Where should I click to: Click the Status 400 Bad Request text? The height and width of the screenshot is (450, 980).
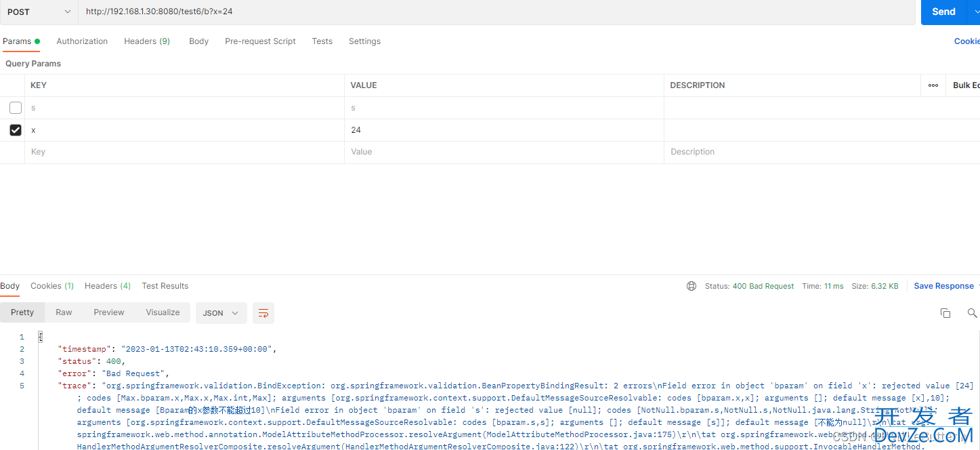click(x=749, y=286)
